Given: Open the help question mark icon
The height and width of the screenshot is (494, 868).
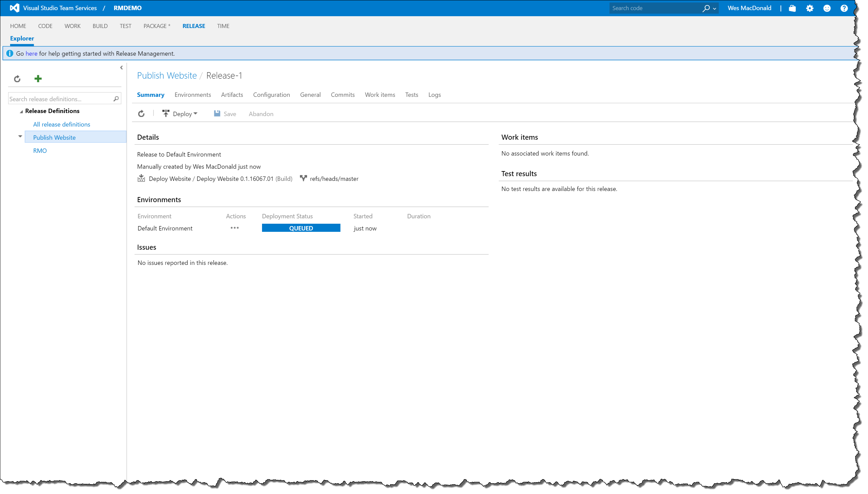Looking at the screenshot, I should (844, 8).
